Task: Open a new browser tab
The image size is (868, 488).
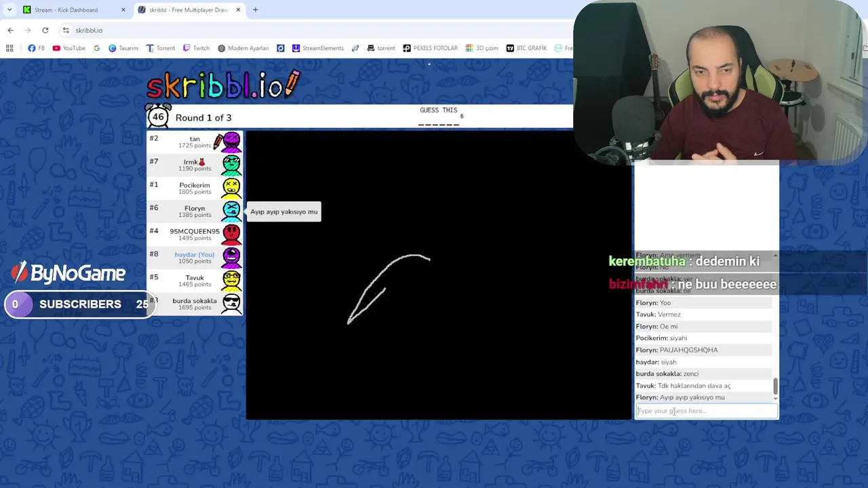Action: (x=256, y=9)
